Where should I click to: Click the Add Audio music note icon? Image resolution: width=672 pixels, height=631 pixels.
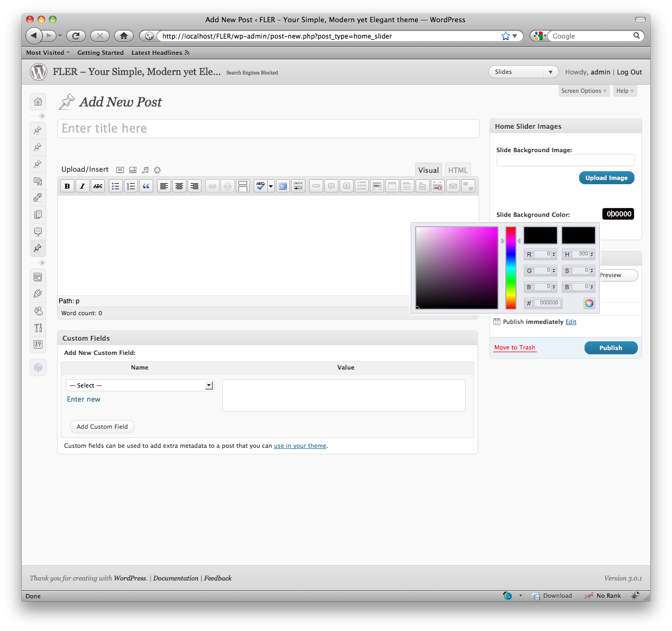click(145, 170)
